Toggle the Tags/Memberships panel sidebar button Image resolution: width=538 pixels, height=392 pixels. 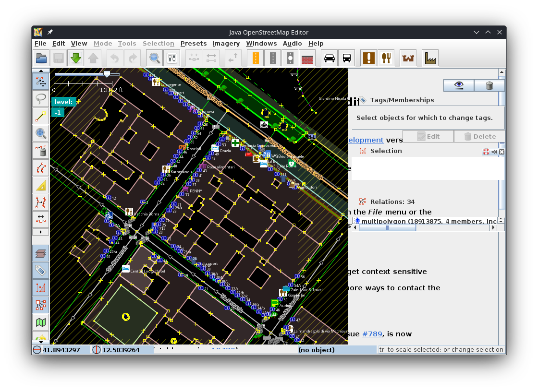(x=41, y=270)
